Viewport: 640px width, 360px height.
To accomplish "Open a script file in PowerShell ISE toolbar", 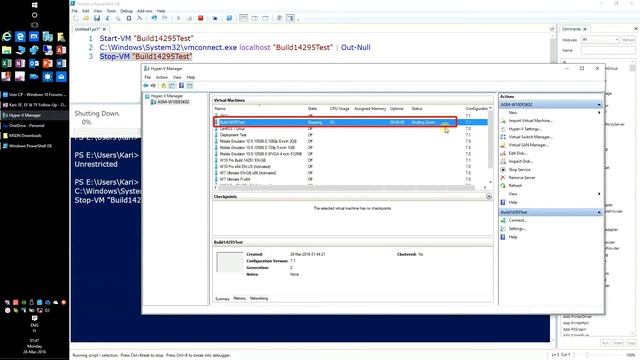I will pyautogui.click(x=86, y=18).
